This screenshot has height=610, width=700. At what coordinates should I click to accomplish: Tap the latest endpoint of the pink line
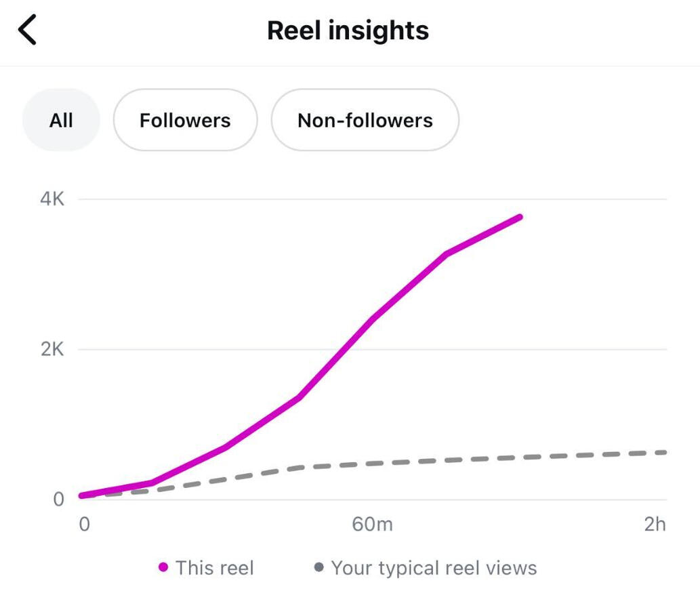pos(520,217)
